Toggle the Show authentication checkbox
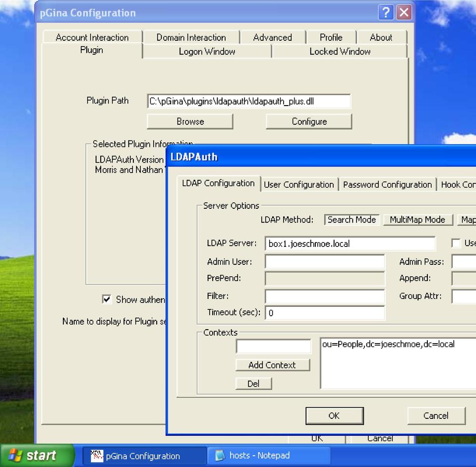476x467 pixels. click(107, 299)
